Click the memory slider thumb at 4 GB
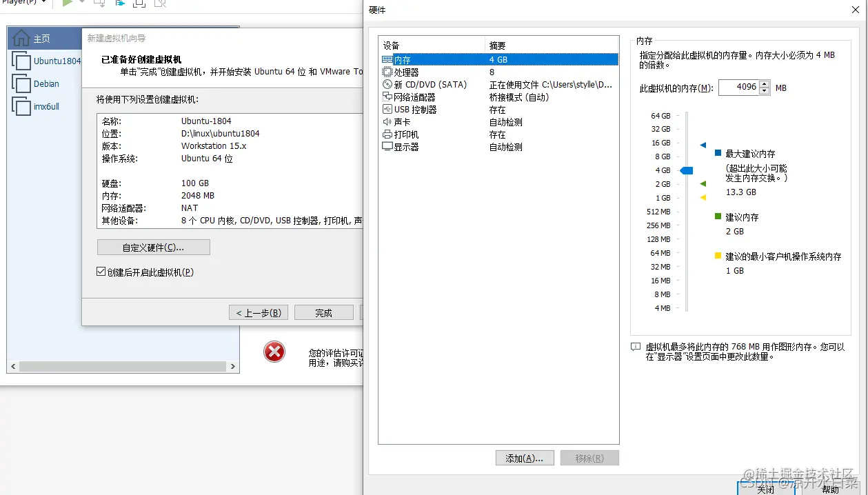The width and height of the screenshot is (868, 495). [686, 170]
